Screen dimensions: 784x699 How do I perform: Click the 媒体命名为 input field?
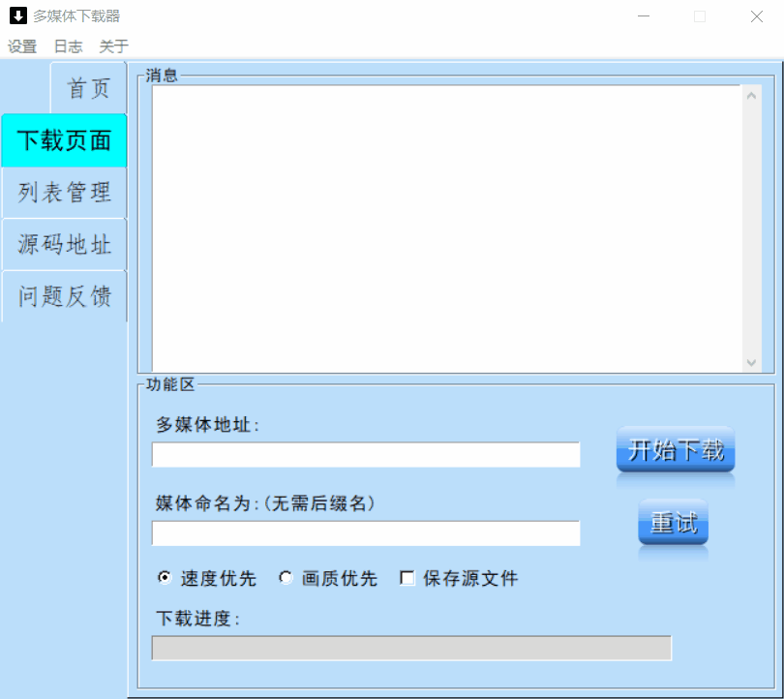[x=365, y=533]
